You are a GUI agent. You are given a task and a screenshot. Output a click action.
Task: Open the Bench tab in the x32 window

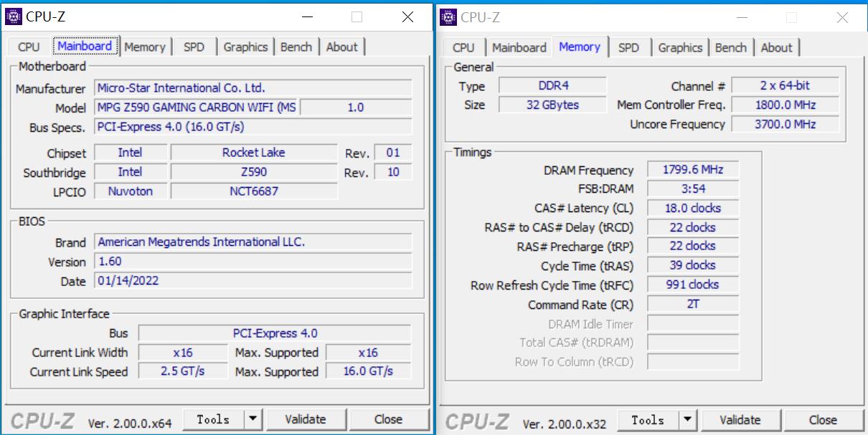click(731, 47)
